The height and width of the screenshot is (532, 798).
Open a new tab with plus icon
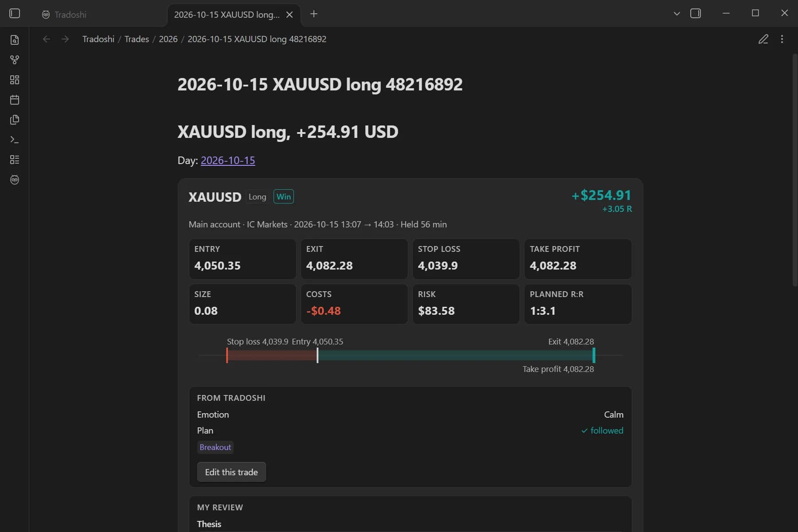[x=314, y=14]
